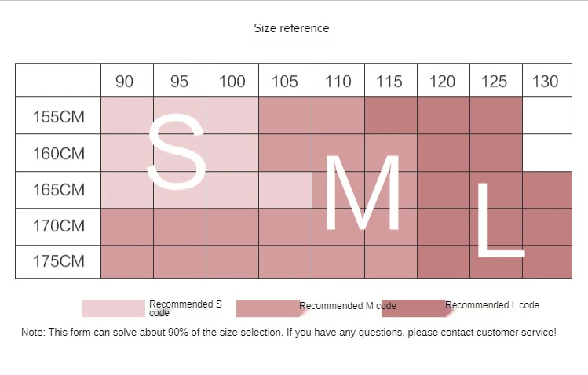The width and height of the screenshot is (588, 375).
Task: Click the Recommended L code label
Action: coord(492,305)
